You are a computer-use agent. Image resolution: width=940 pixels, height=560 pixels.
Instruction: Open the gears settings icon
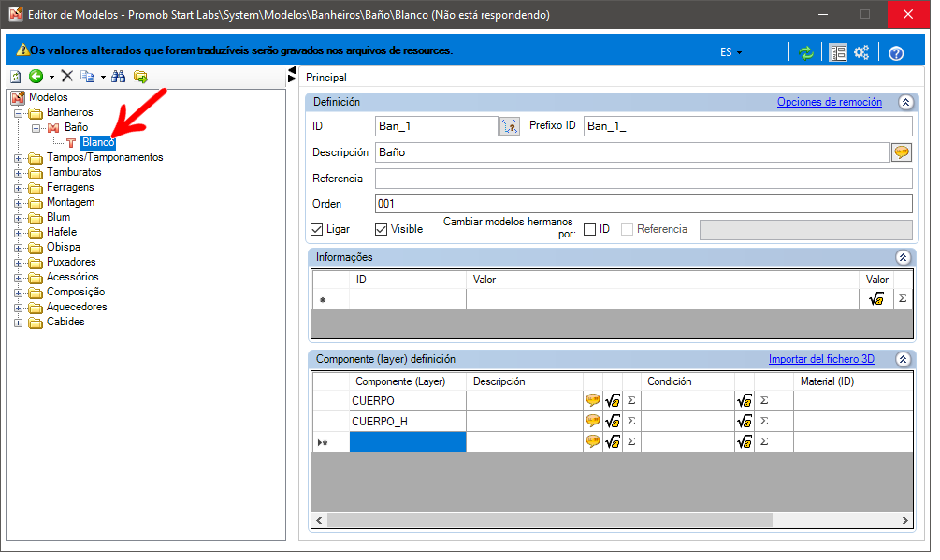click(x=861, y=52)
